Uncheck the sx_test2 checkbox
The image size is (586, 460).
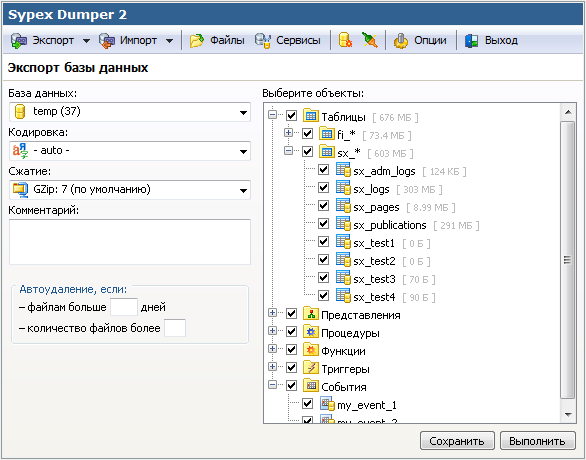point(324,259)
